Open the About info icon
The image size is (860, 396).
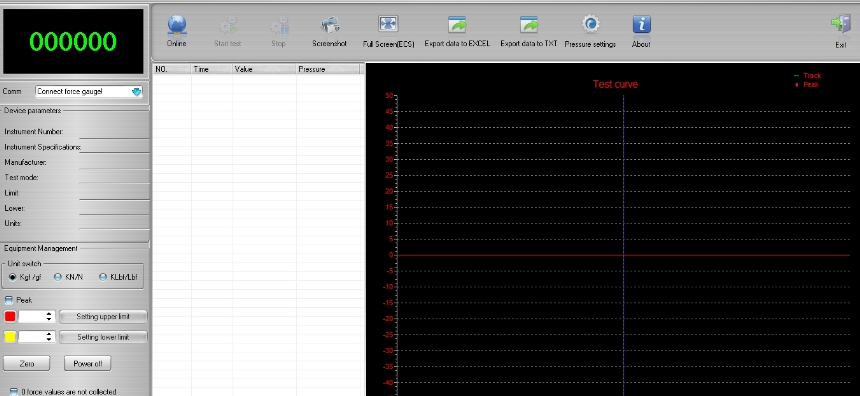[x=641, y=25]
